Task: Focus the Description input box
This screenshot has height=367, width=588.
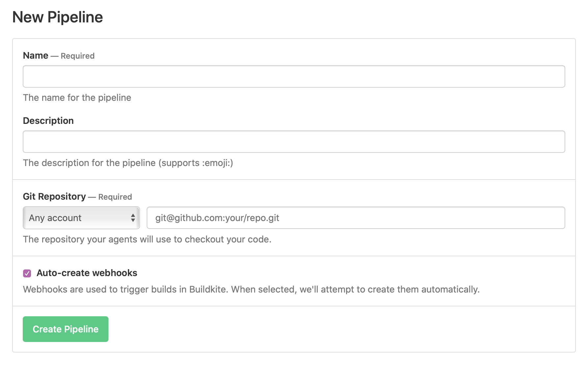Action: 294,142
